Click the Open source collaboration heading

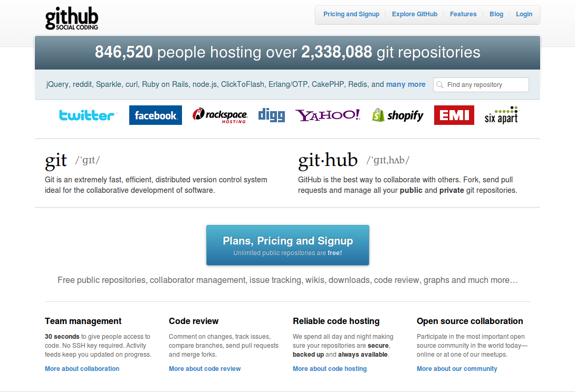[469, 321]
